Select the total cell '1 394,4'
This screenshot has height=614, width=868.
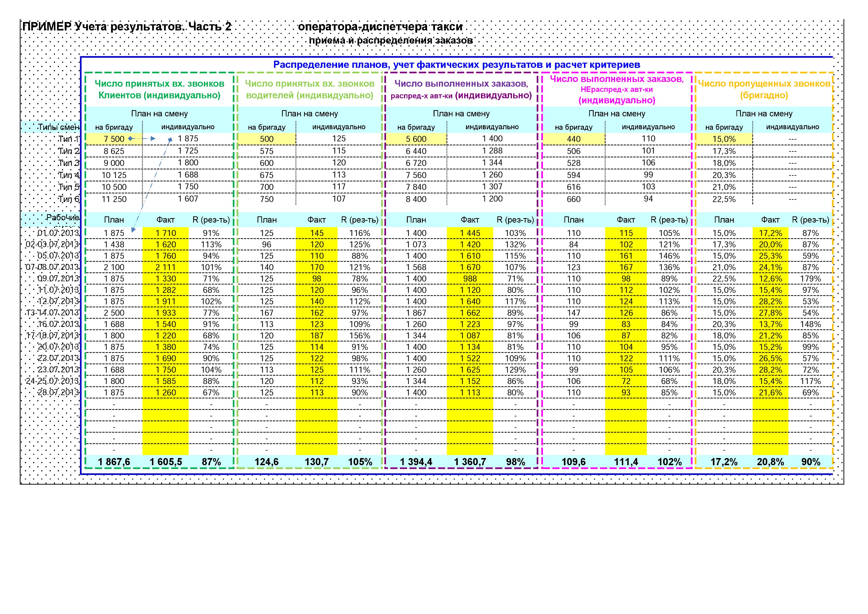click(x=416, y=462)
